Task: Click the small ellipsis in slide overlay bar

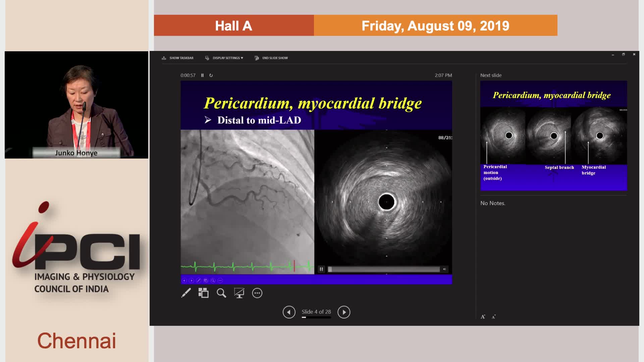Action: point(220,281)
